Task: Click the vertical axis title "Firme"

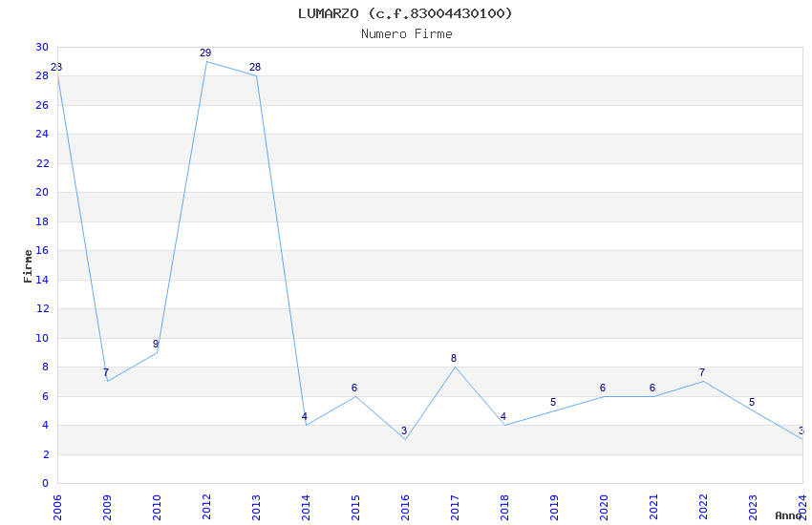Action: (x=28, y=266)
